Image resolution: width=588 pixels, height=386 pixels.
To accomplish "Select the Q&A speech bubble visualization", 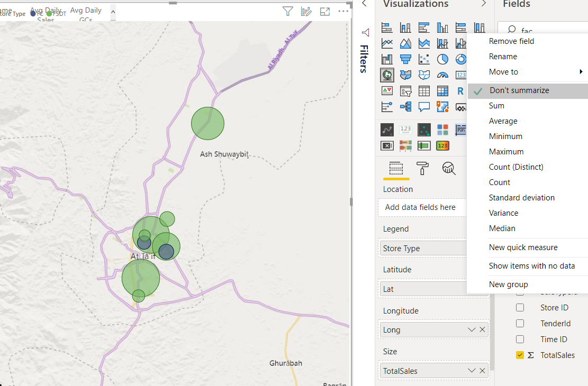I will pos(424,107).
